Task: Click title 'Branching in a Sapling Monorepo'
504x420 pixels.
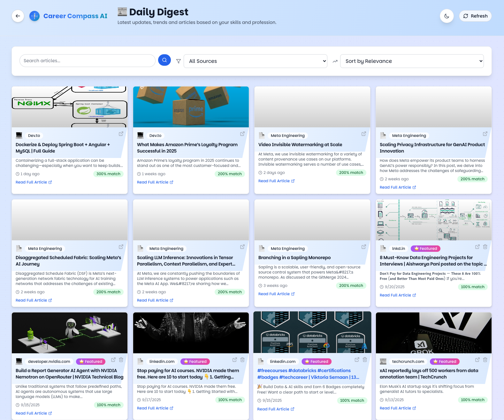Action: (294, 258)
